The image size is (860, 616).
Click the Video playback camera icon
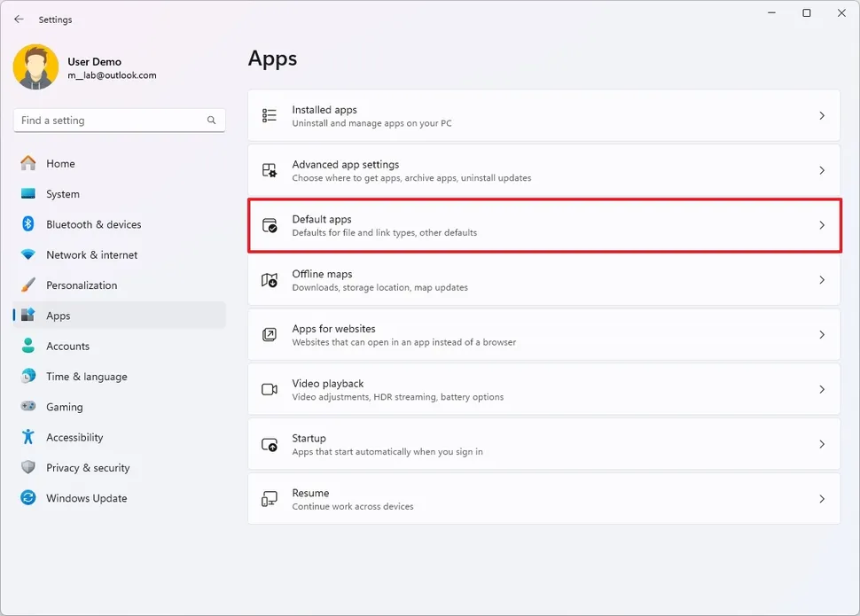point(270,390)
